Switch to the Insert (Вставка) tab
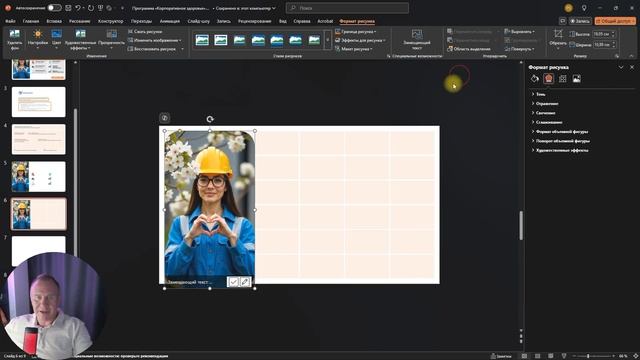The image size is (640, 360). coord(54,21)
